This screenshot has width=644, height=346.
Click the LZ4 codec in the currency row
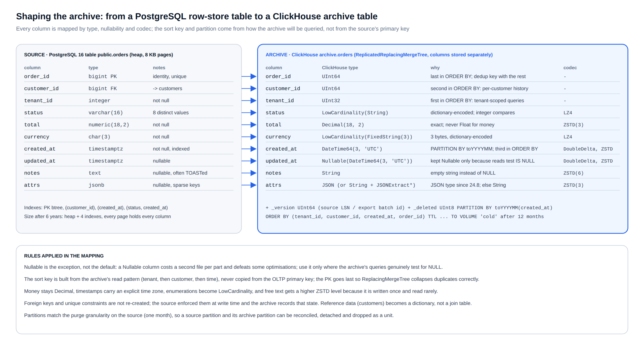(568, 137)
